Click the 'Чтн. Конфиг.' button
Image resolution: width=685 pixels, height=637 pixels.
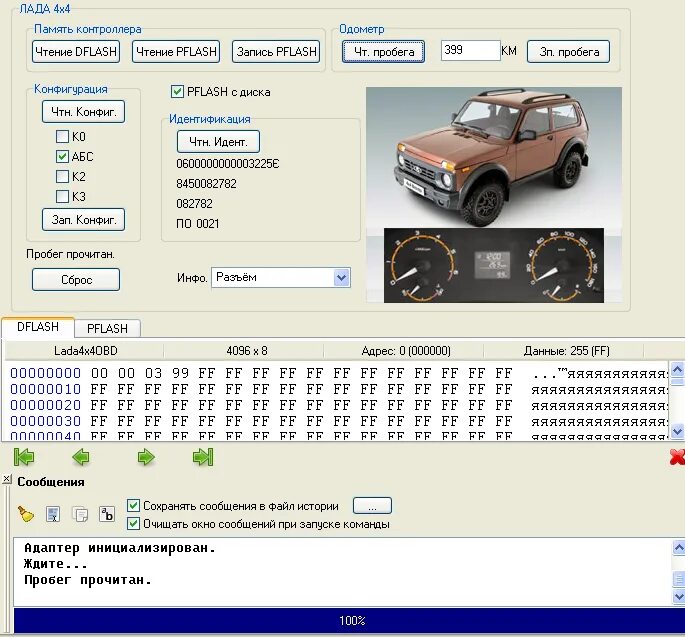click(x=83, y=112)
